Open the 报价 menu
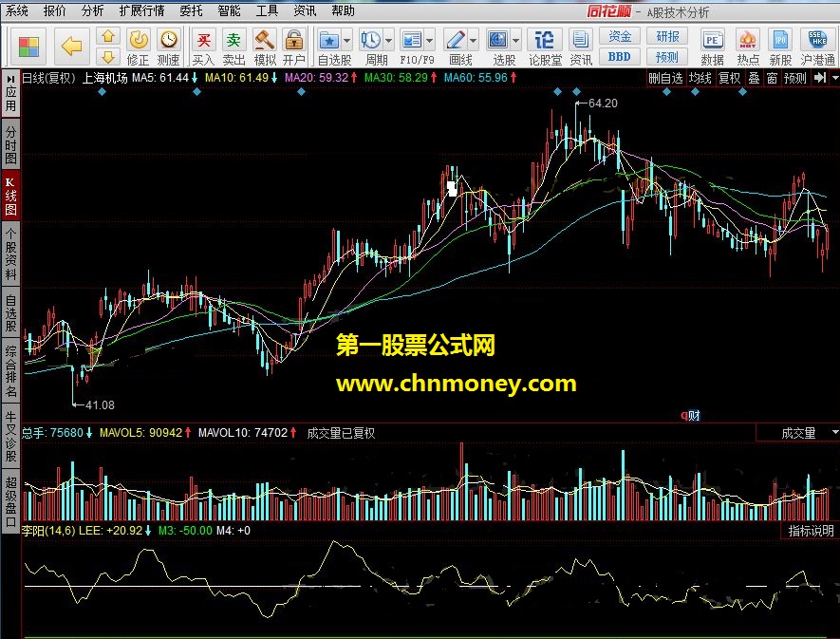840x639 pixels. (x=55, y=10)
